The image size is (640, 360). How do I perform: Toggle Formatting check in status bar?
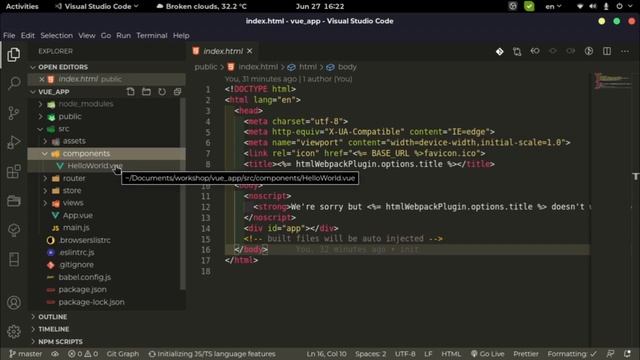tap(572, 354)
